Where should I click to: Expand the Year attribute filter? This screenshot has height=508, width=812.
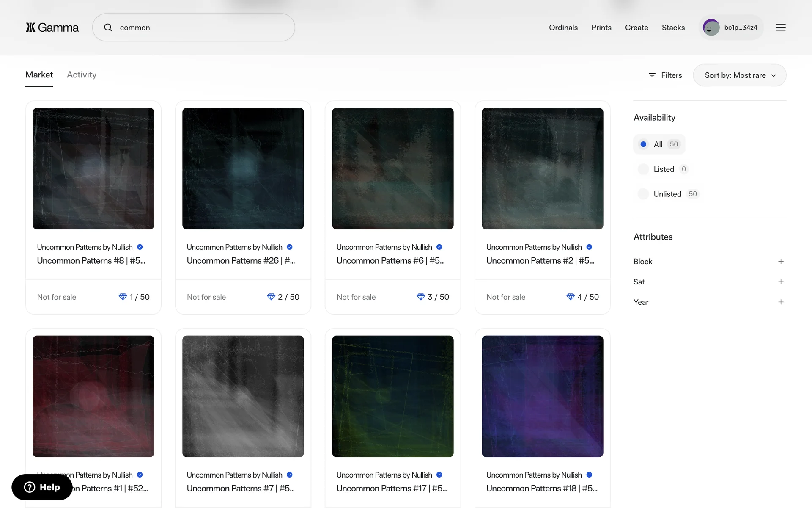pyautogui.click(x=781, y=302)
